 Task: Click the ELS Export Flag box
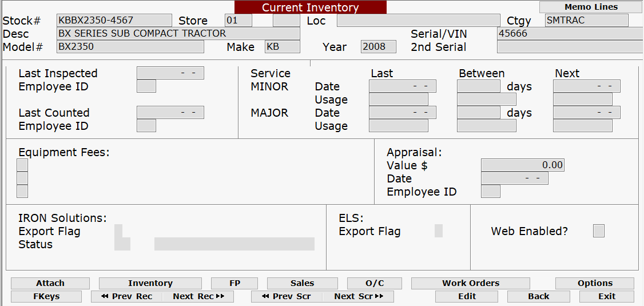point(439,231)
